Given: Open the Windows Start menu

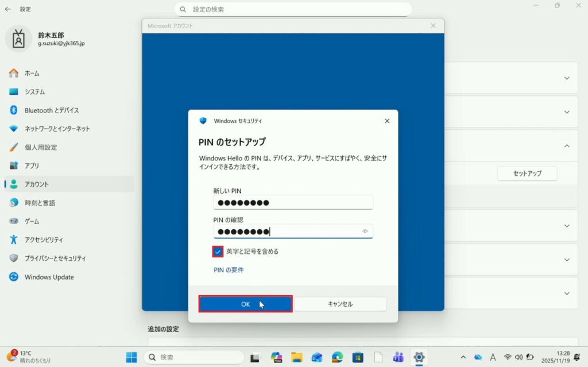Looking at the screenshot, I should click(131, 357).
